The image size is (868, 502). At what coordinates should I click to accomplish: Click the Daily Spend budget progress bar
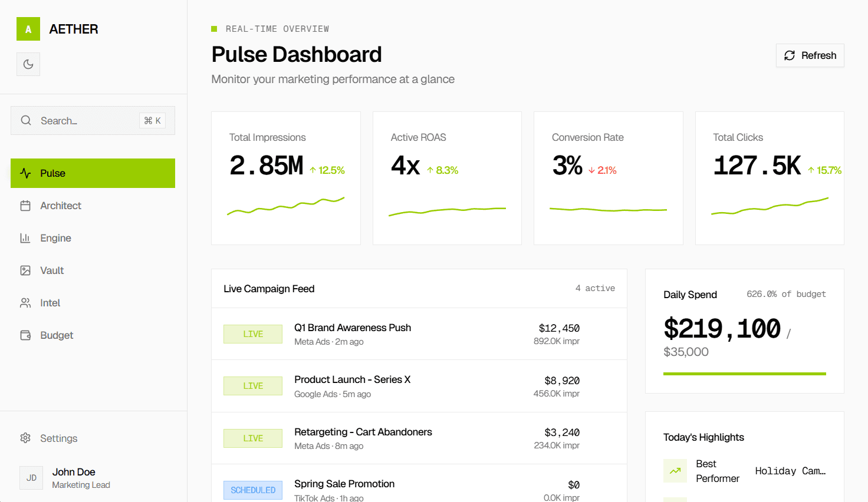tap(744, 374)
